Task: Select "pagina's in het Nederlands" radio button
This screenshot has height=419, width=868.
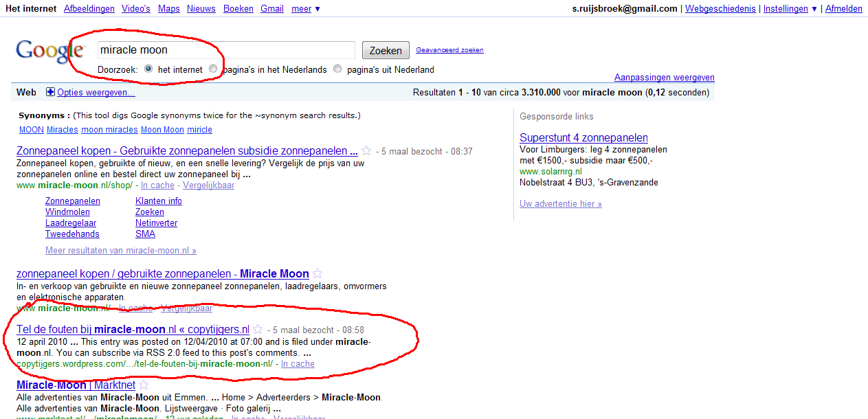Action: [213, 69]
